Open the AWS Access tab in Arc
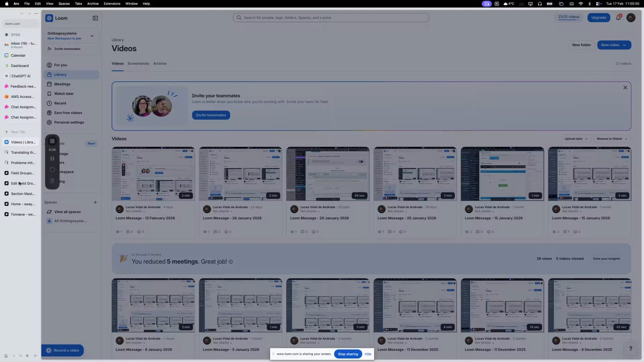The width and height of the screenshot is (644, 362). [20, 97]
